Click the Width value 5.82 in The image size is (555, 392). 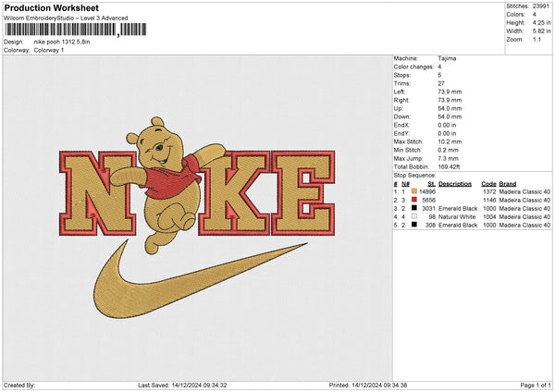coord(542,31)
